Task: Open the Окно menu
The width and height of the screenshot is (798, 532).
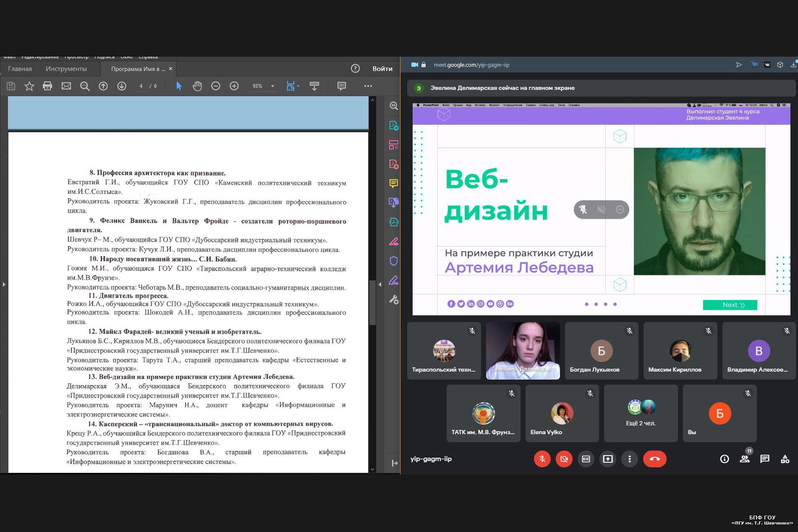Action: (126, 57)
